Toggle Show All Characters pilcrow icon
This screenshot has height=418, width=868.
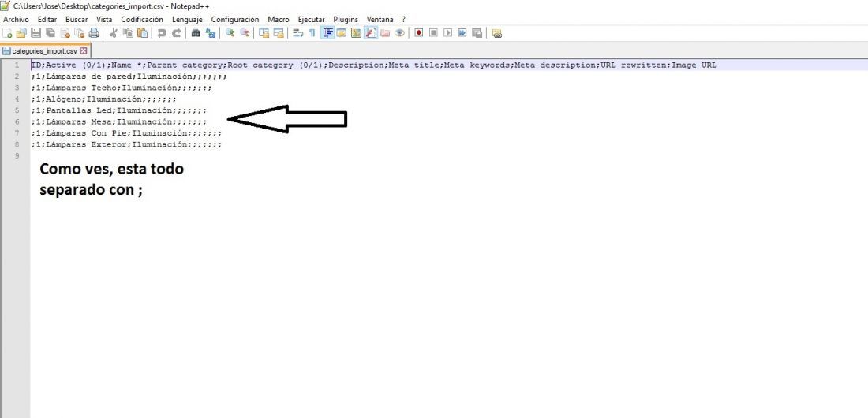pos(312,33)
